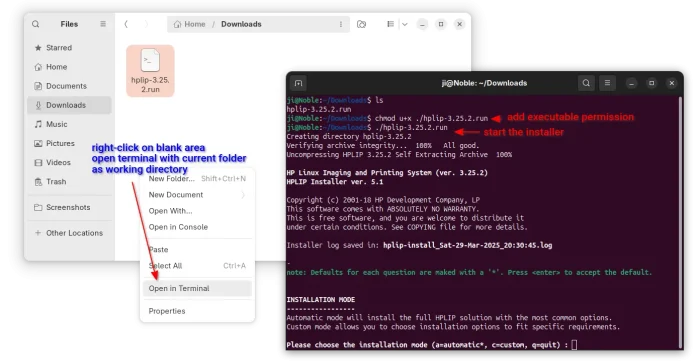This screenshot has width=700, height=361.
Task: Choose Select All from context menu
Action: coord(197,266)
